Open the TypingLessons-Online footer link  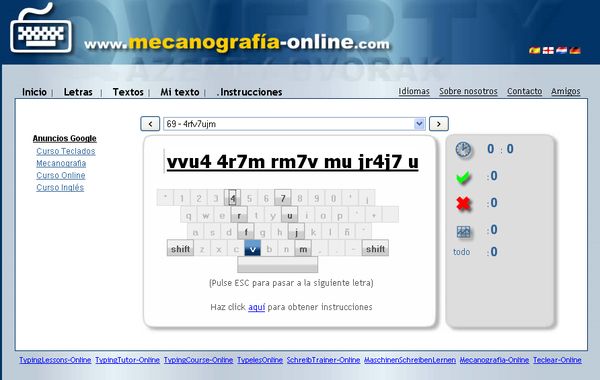[55, 360]
